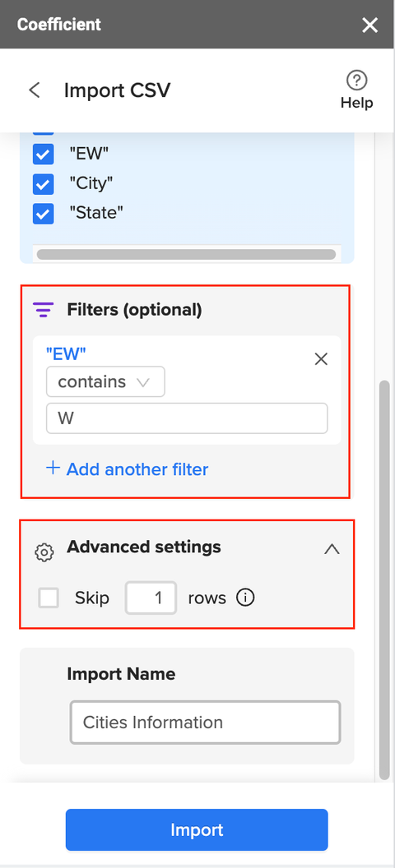Click the blue Import button
The image size is (395, 868).
click(x=197, y=829)
